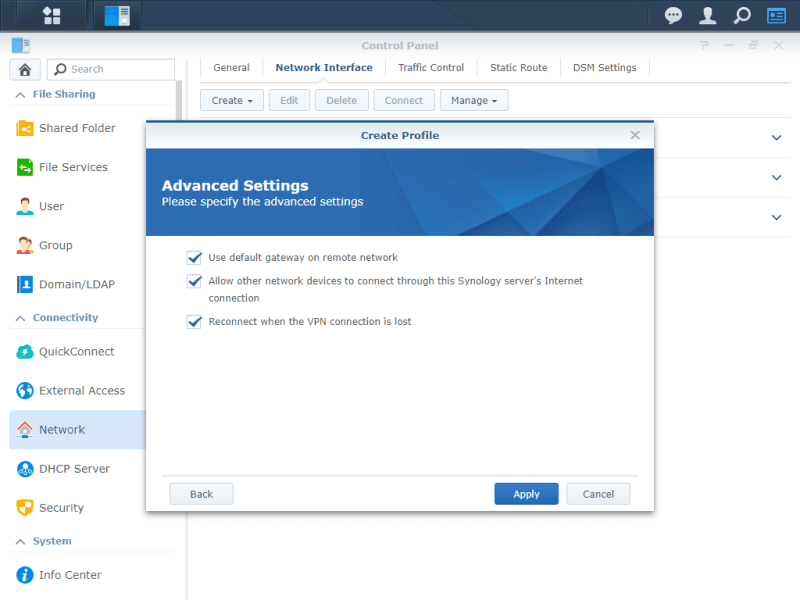Open the DSM main menu icon

point(51,15)
